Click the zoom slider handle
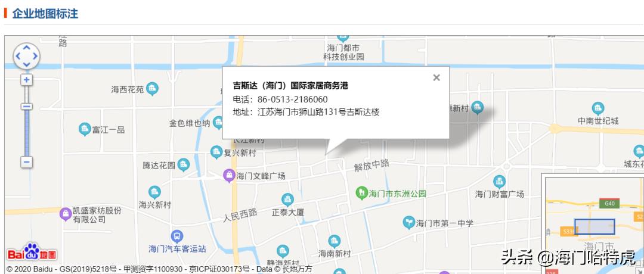Viewport: 644px width, 274px height. point(27,107)
